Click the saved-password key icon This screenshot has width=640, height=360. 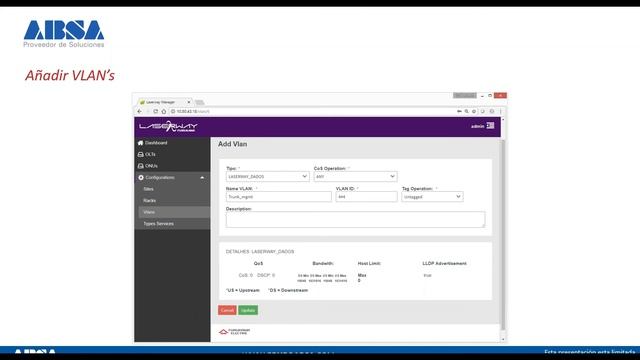[x=459, y=111]
